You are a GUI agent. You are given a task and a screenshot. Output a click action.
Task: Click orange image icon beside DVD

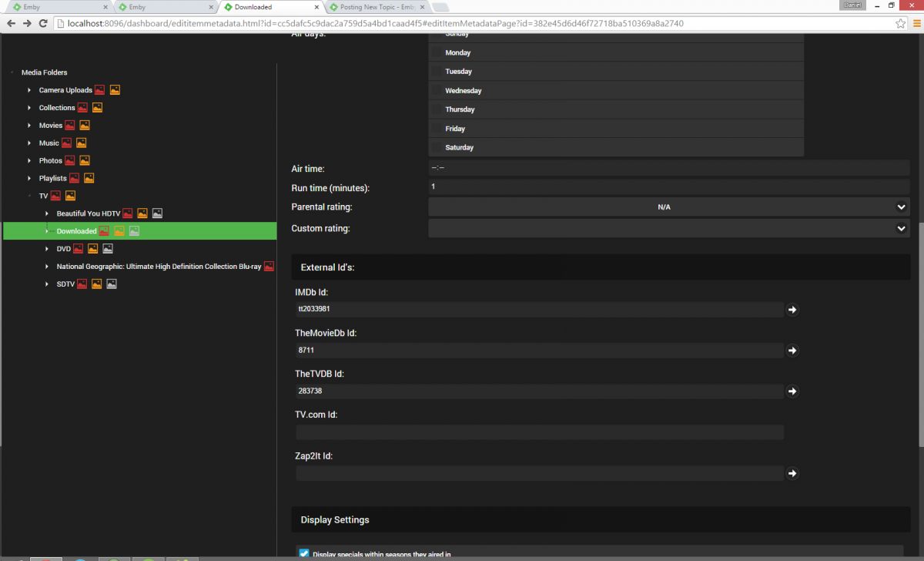(92, 249)
